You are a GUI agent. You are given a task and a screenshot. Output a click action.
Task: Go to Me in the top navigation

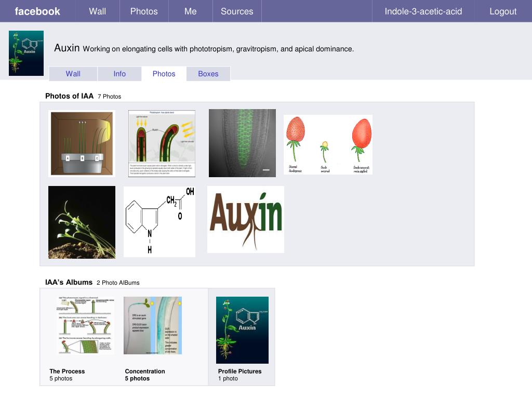pos(190,11)
